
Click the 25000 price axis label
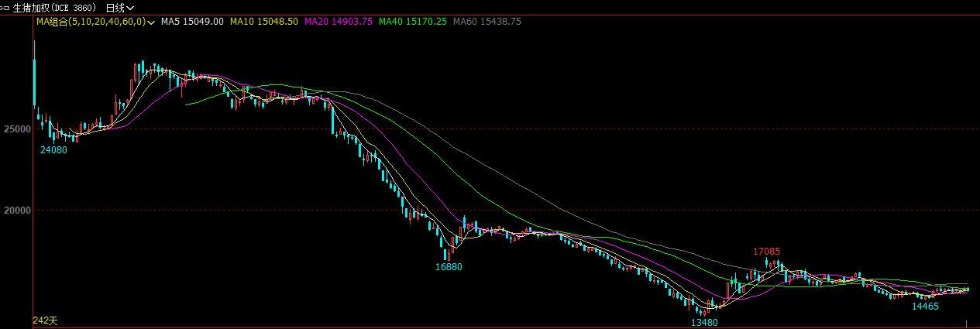16,129
